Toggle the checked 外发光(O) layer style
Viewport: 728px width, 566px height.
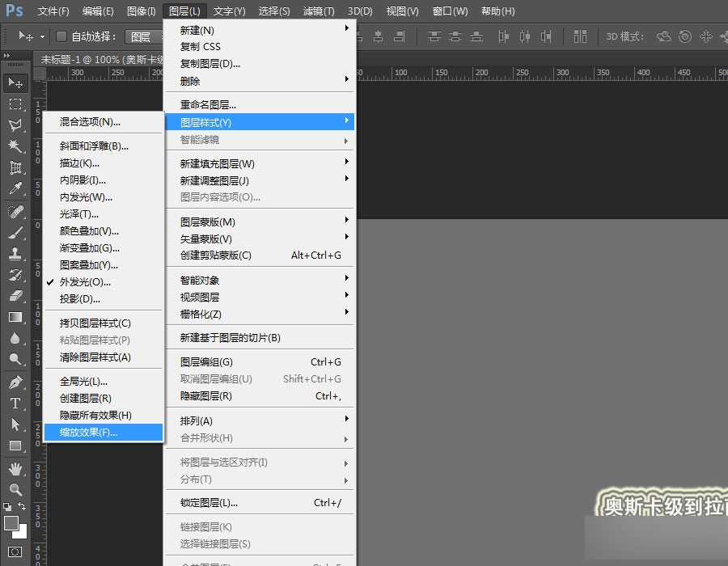coord(85,282)
